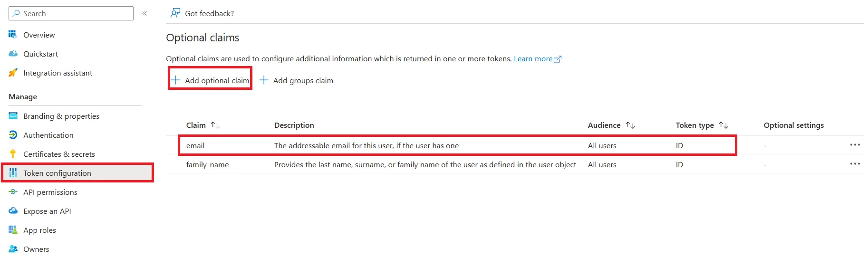The height and width of the screenshot is (258, 868).
Task: Click the Optional claims heading
Action: coord(203,38)
